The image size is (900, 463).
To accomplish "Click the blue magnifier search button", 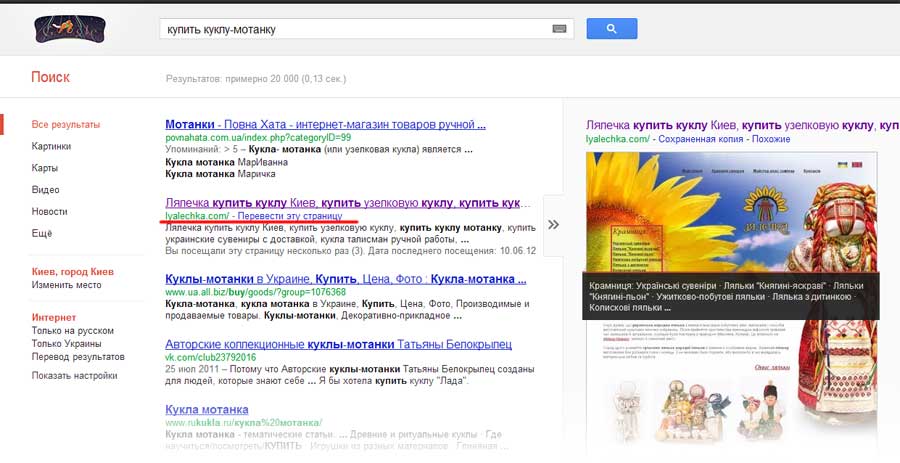I will coord(611,29).
